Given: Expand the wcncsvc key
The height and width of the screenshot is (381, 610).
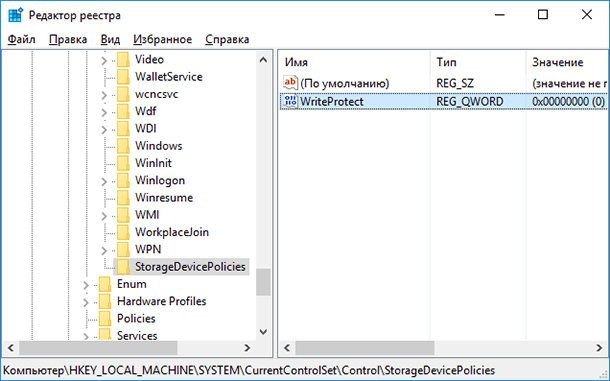Looking at the screenshot, I should click(104, 95).
